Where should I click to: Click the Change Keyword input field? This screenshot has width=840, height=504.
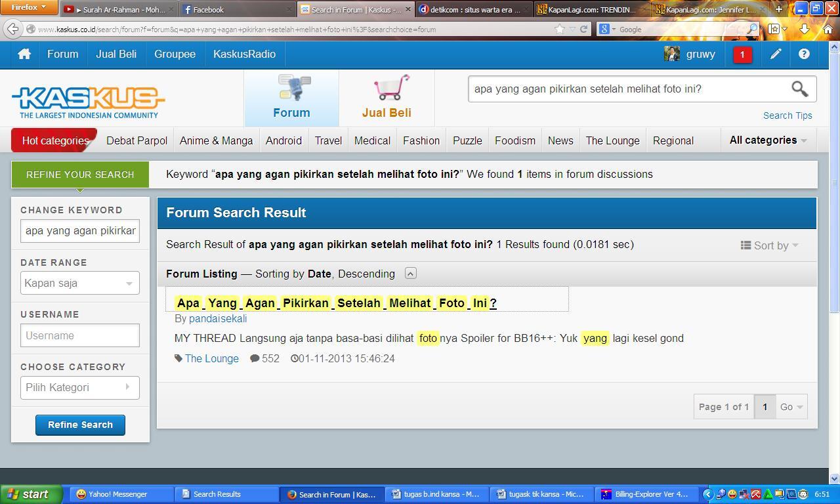80,230
